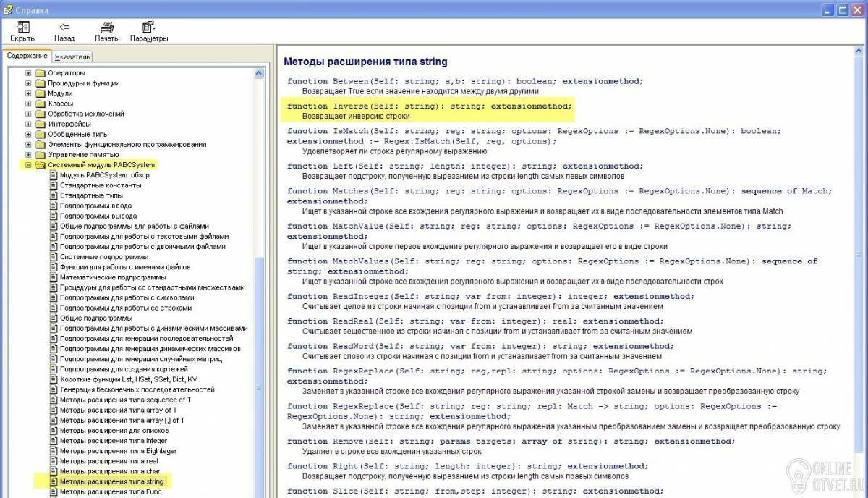Open Короткие функции Lst, HSet, SSet, Dict, KV
Image resolution: width=868 pixels, height=498 pixels.
129,379
